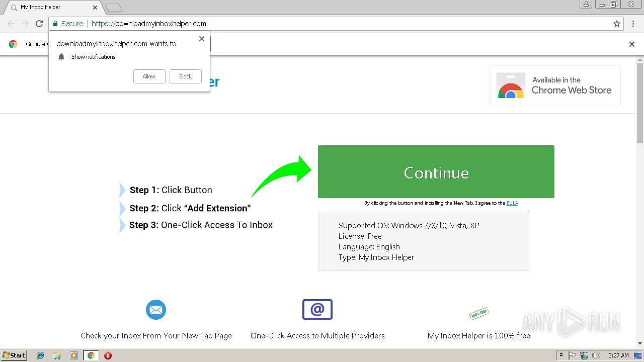Open the Windows Start menu

point(14,355)
